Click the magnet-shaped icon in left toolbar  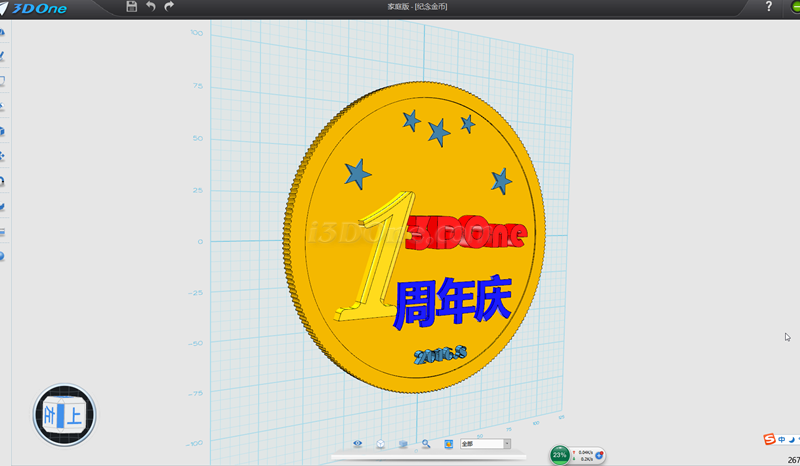3,181
